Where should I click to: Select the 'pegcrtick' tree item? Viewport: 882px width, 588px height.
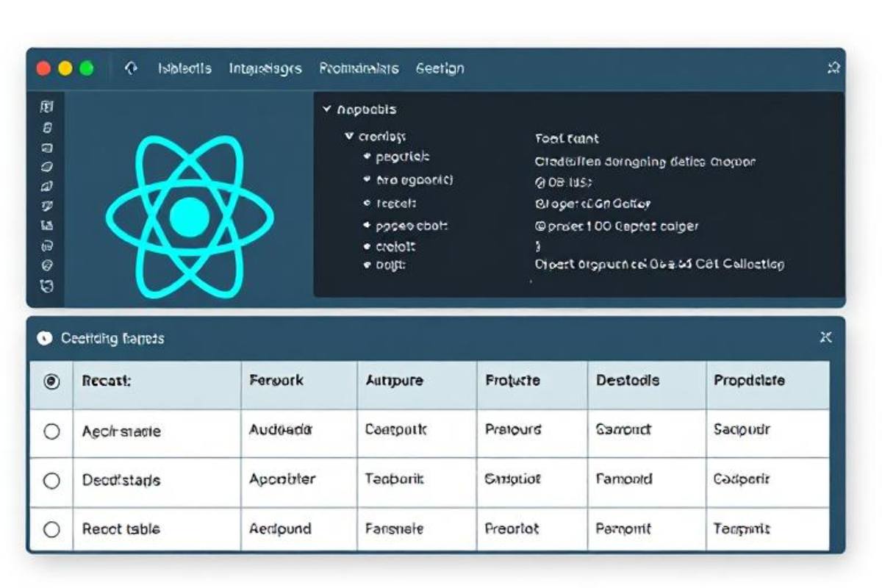coord(403,157)
